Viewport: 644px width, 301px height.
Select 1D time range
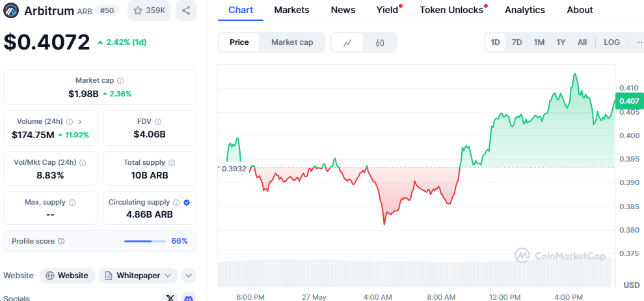click(x=495, y=42)
